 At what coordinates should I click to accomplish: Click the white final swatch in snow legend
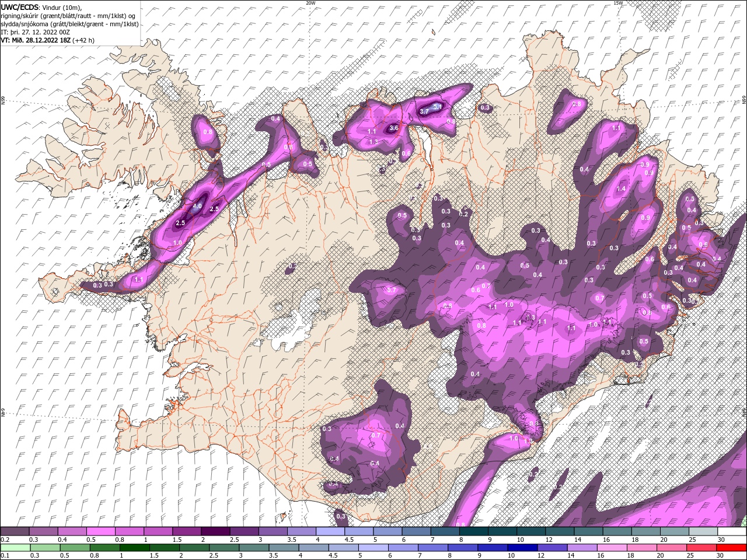(x=731, y=531)
